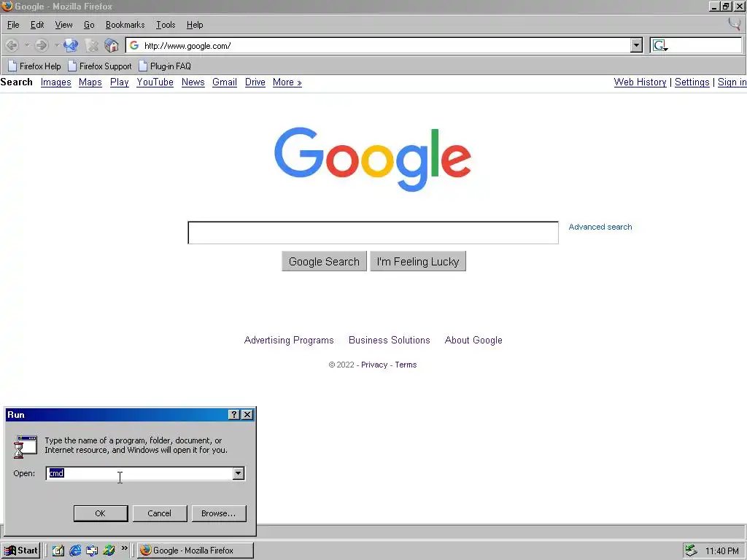This screenshot has width=747, height=560.
Task: Click the Stop loading icon
Action: 91,46
